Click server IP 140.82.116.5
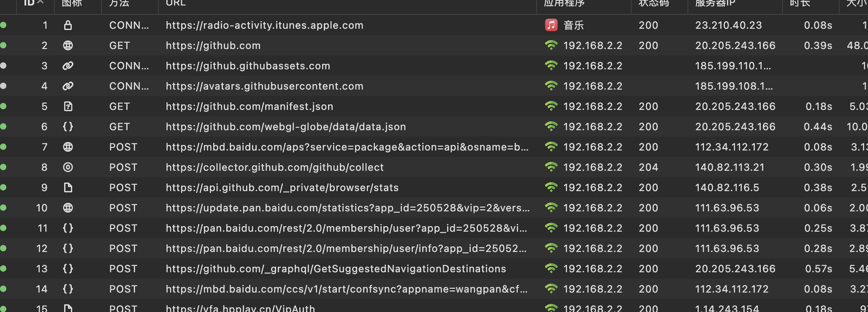Viewport: 868px width, 312px height. [727, 188]
